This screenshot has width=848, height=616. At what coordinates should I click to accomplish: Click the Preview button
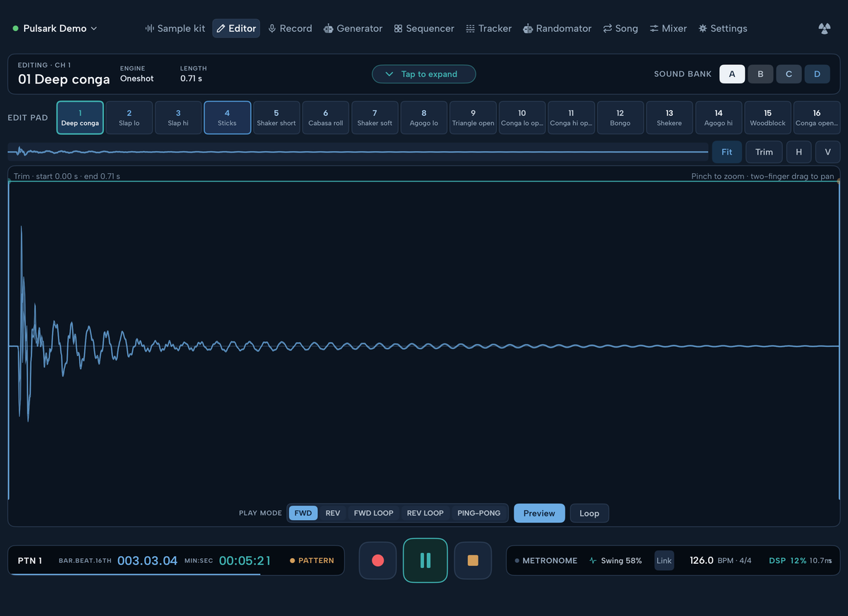click(539, 513)
